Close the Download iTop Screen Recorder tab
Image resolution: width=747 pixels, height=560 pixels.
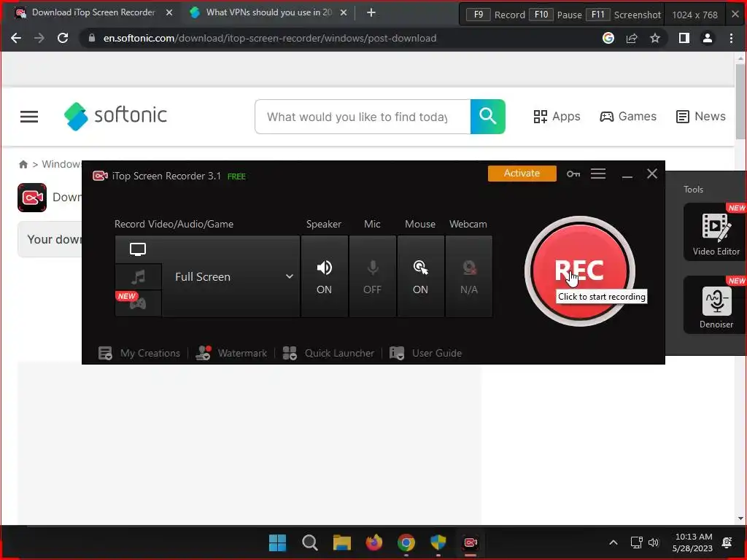[x=169, y=13]
